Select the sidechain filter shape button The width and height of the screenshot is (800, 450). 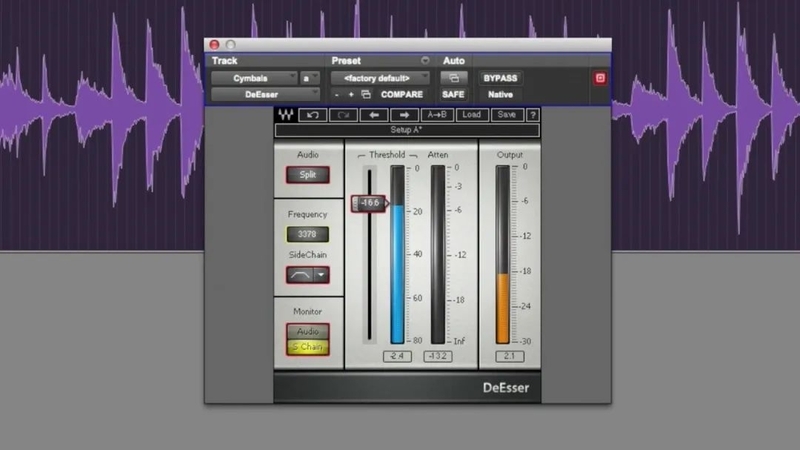click(299, 275)
